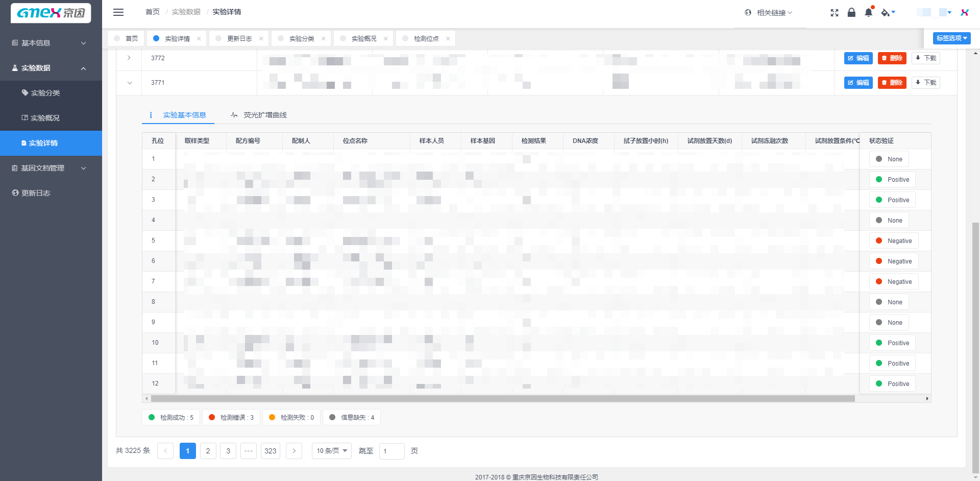This screenshot has height=481, width=980.
Task: Go to 首页 breadcrumb
Action: click(x=152, y=12)
